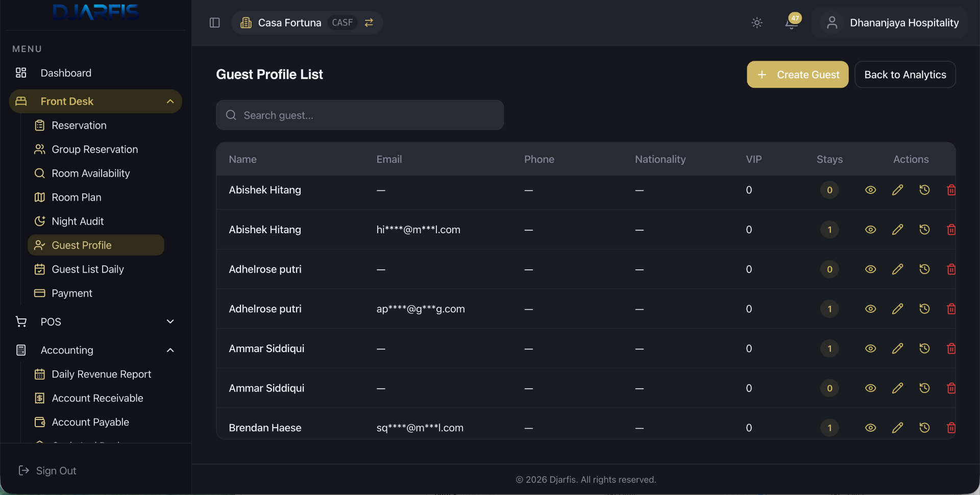
Task: Edit first Abishek Hitang guest with pencil icon
Action: [x=897, y=190]
